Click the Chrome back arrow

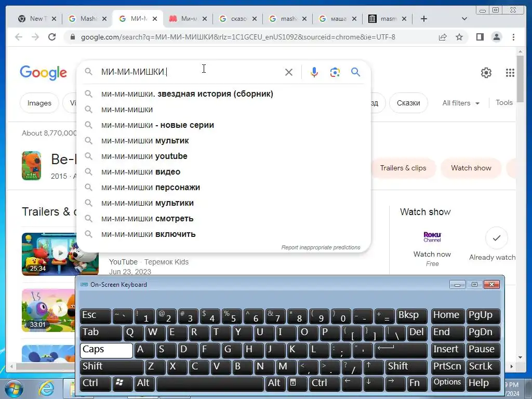click(x=19, y=37)
